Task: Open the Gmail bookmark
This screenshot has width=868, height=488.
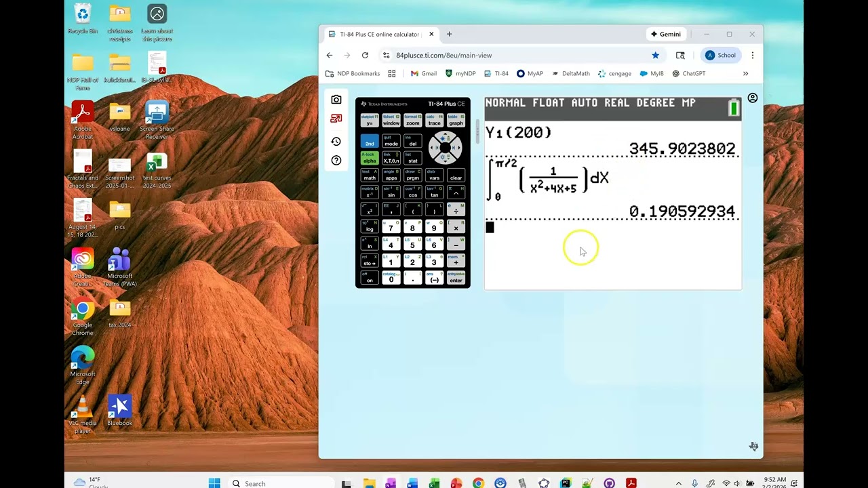Action: tap(424, 73)
